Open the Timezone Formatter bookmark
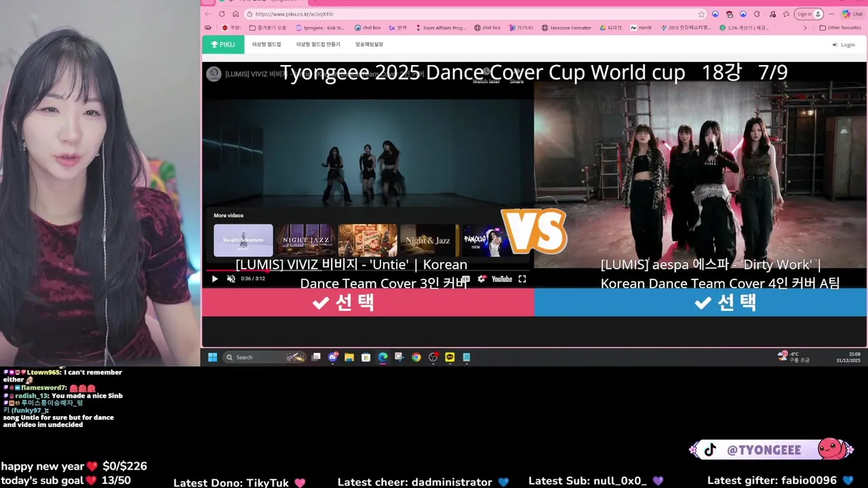The height and width of the screenshot is (488, 868). pyautogui.click(x=566, y=28)
